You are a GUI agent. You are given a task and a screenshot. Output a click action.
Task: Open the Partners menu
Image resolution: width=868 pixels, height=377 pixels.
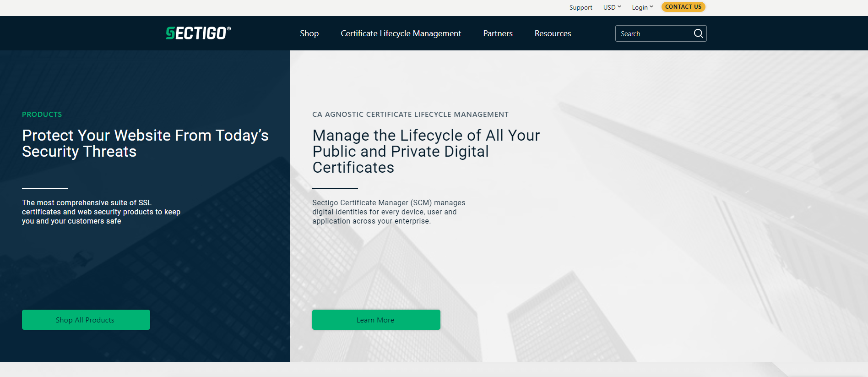[x=498, y=33]
